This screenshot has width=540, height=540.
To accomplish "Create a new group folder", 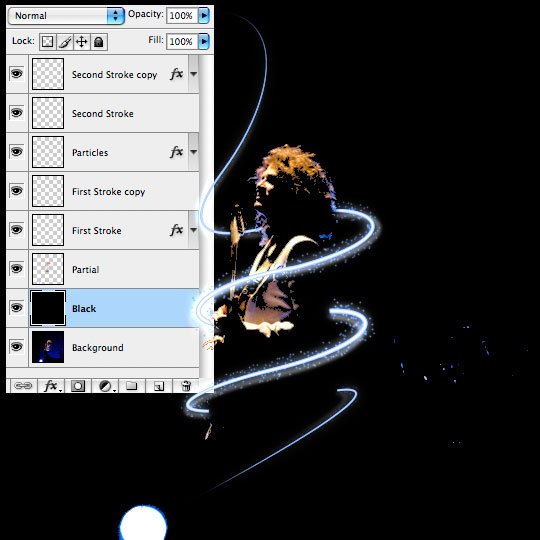I will (132, 386).
